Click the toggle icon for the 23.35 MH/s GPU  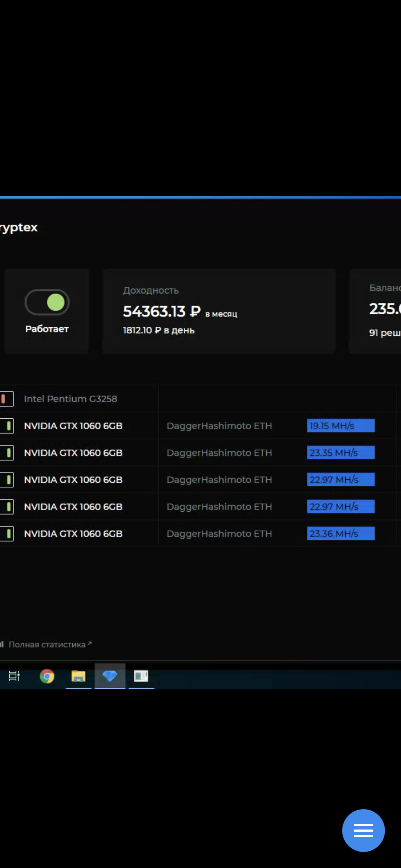pos(7,453)
